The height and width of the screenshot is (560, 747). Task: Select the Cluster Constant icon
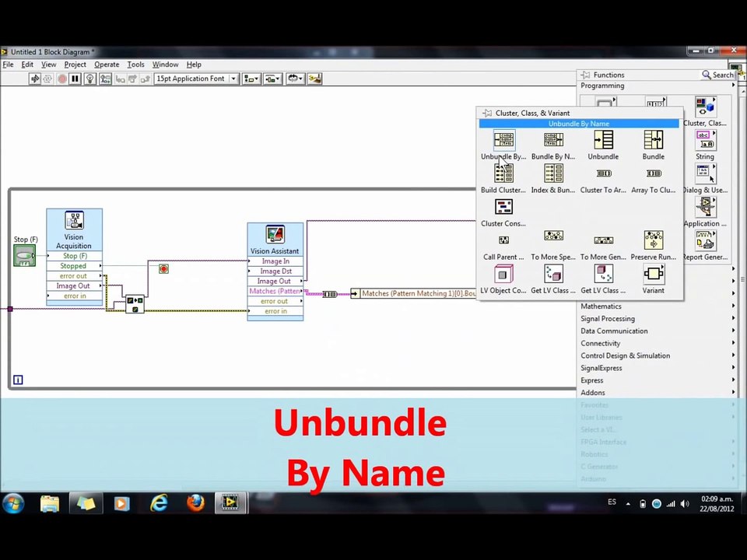[x=503, y=207]
